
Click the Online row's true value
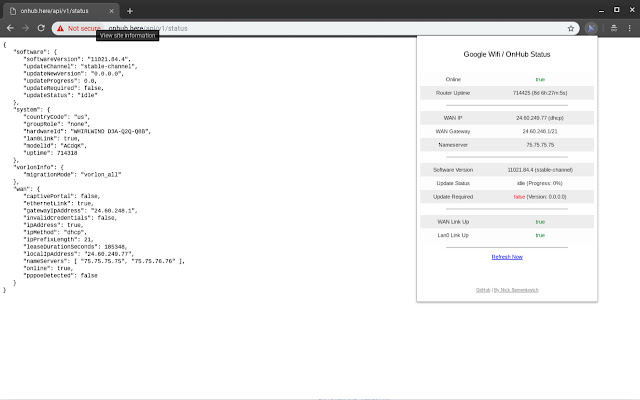(x=540, y=80)
